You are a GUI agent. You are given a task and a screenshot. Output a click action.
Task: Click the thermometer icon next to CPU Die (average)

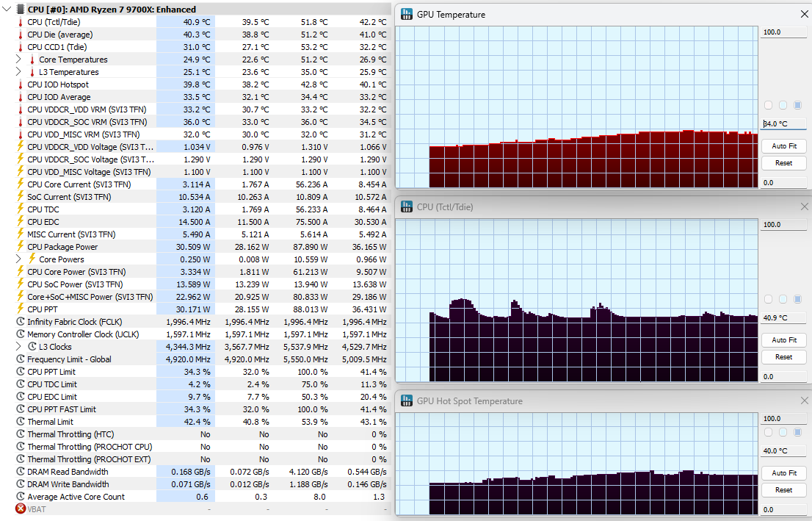[x=21, y=35]
